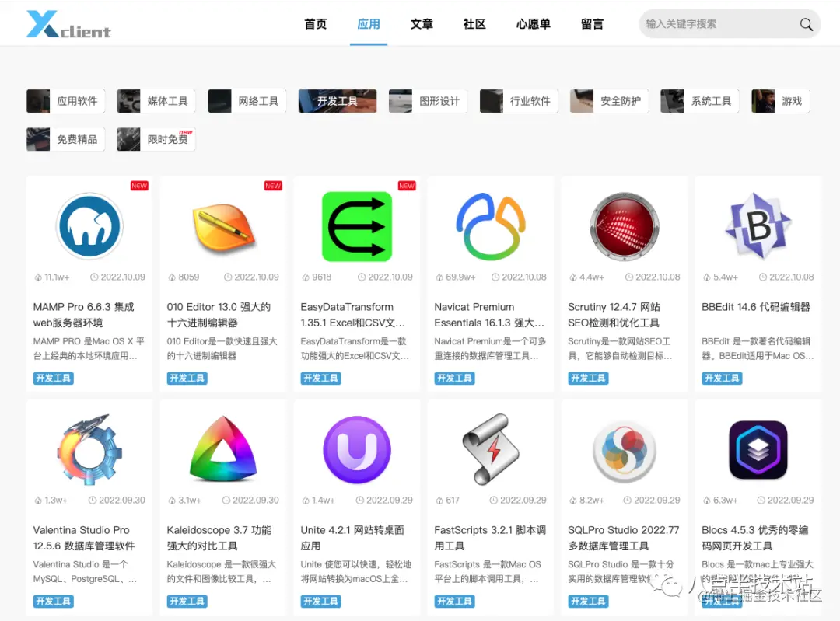Open the 心愿单 nav tab
Screen dimensions: 840x621
[534, 24]
